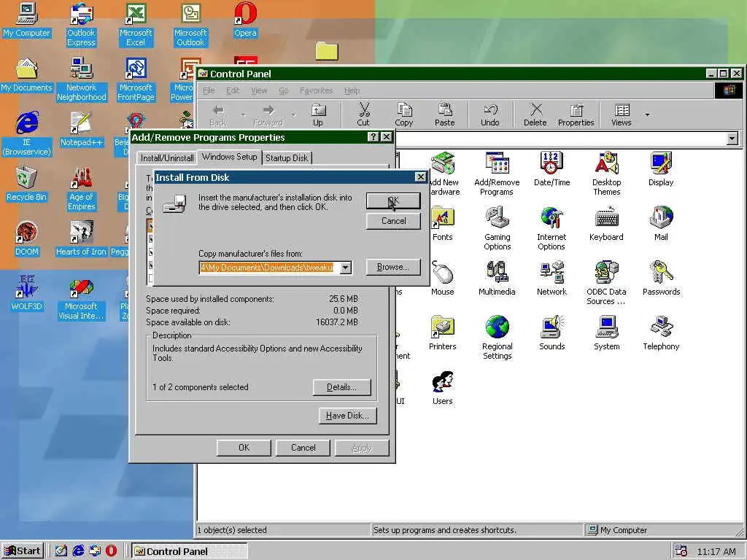Click the Browse... button

click(x=393, y=267)
